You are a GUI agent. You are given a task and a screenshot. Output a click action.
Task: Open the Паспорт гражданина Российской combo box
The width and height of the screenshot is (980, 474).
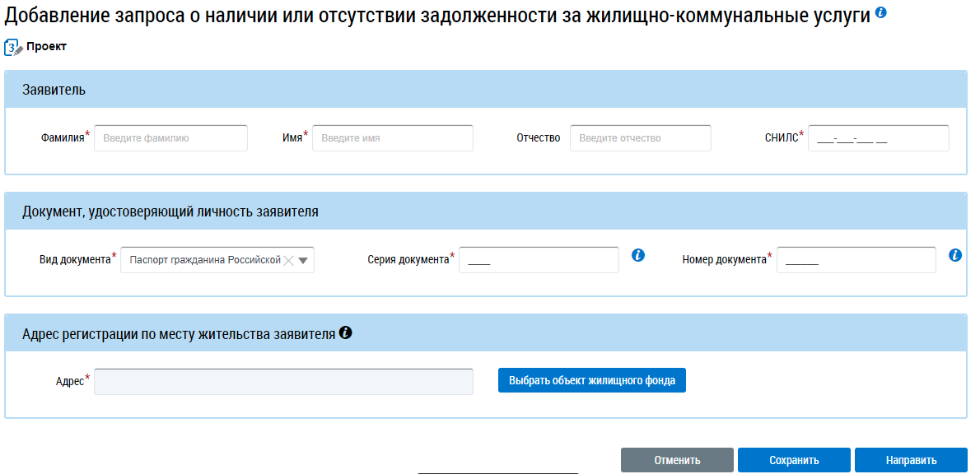tap(206, 260)
